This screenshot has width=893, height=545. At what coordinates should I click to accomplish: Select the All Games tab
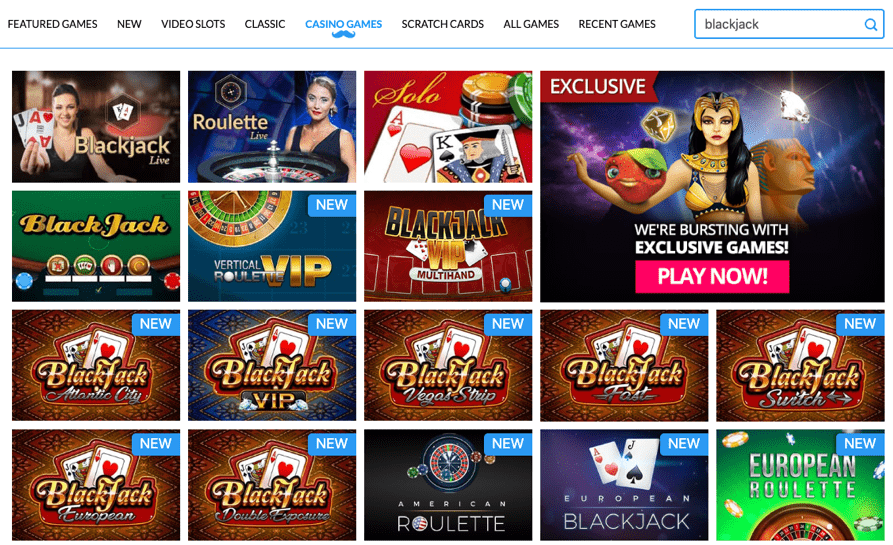tap(531, 24)
